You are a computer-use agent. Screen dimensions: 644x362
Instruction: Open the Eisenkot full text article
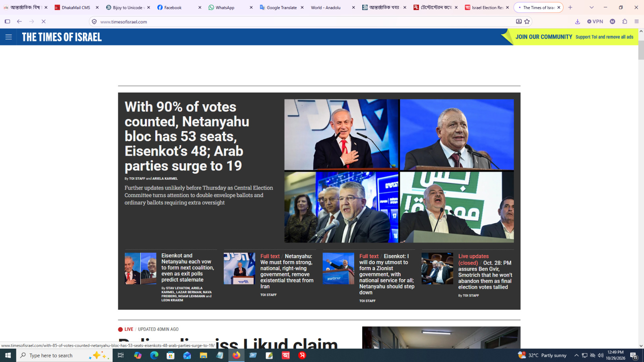[387, 274]
